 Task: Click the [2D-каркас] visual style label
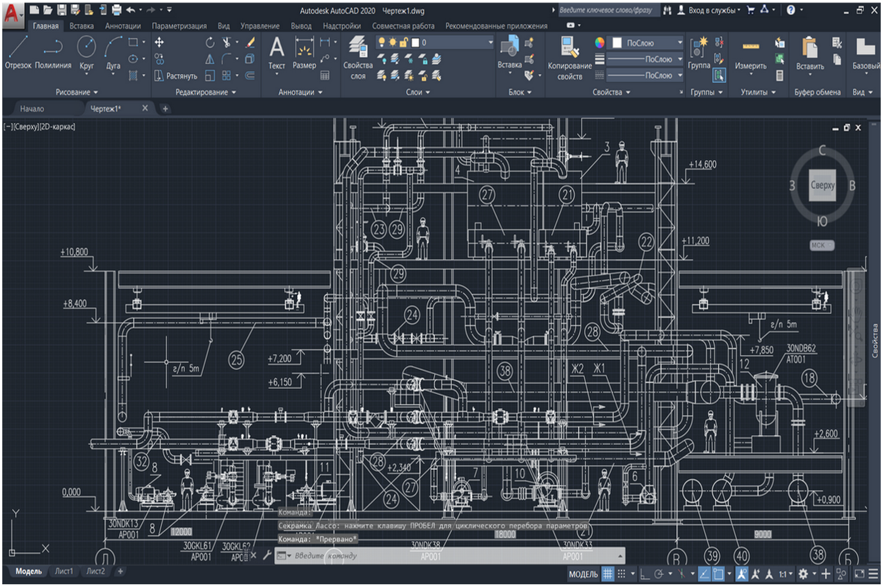pyautogui.click(x=57, y=126)
